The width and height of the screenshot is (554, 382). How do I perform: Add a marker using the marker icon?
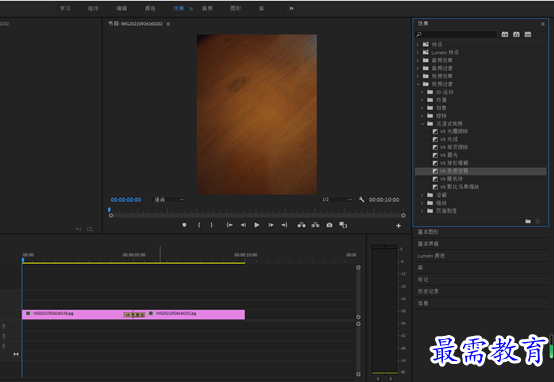pyautogui.click(x=184, y=225)
